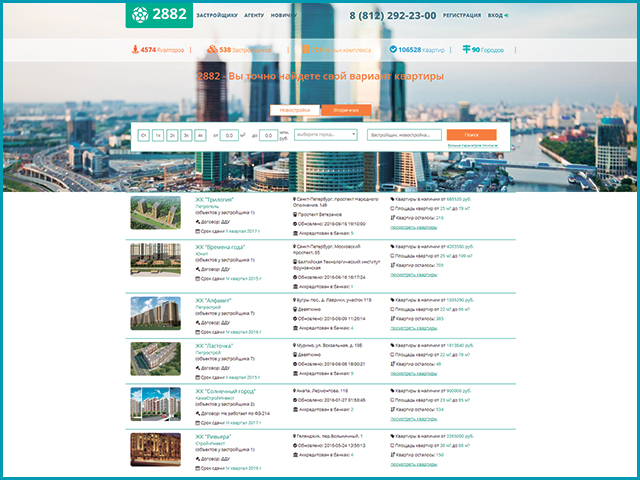View apartments link for ЖК Солнечный город
The width and height of the screenshot is (640, 480).
414,419
